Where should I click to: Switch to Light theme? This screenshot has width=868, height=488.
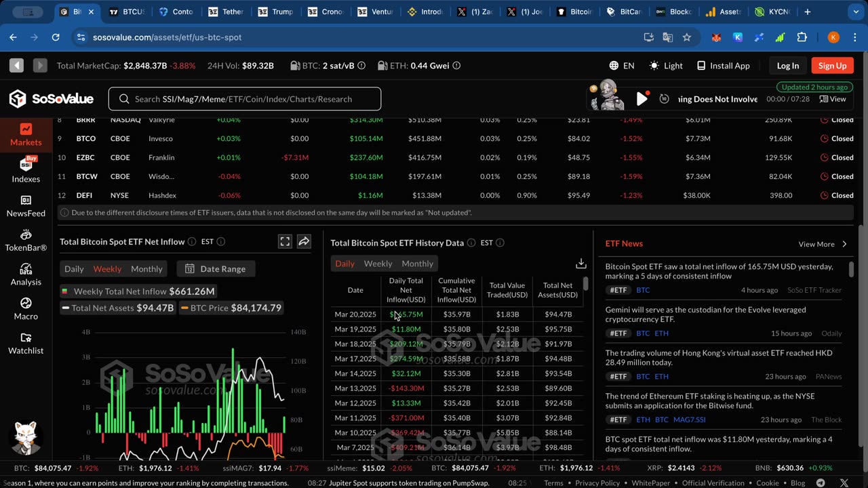pyautogui.click(x=666, y=66)
